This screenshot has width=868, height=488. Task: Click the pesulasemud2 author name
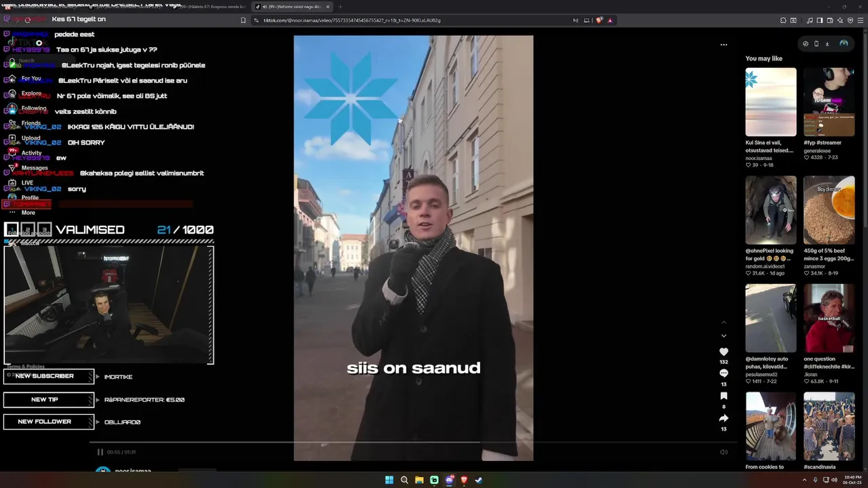click(762, 374)
